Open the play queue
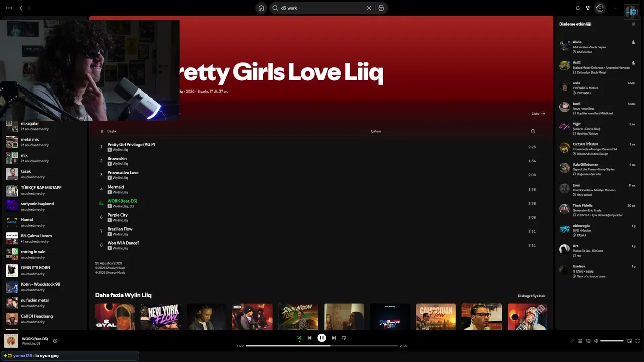The height and width of the screenshot is (362, 644). tap(580, 341)
